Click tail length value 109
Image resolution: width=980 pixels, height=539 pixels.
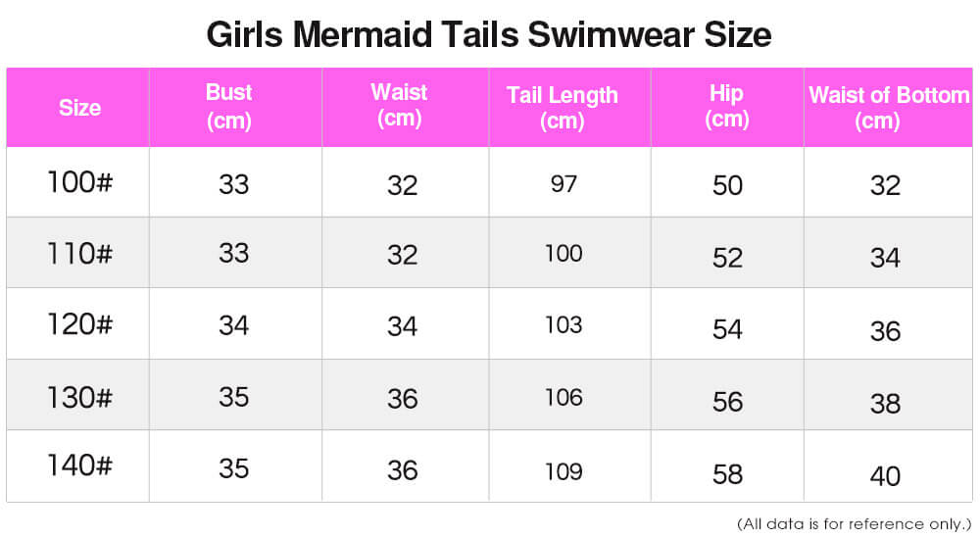pos(563,471)
